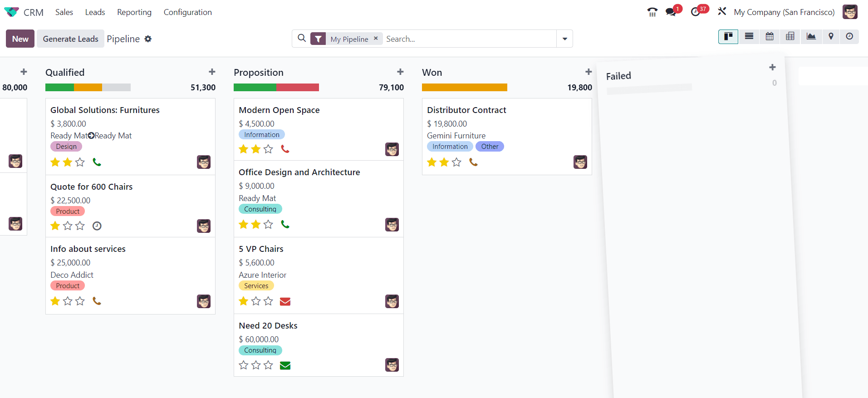
Task: Set first star priority on Need 20 Desks
Action: pos(244,365)
